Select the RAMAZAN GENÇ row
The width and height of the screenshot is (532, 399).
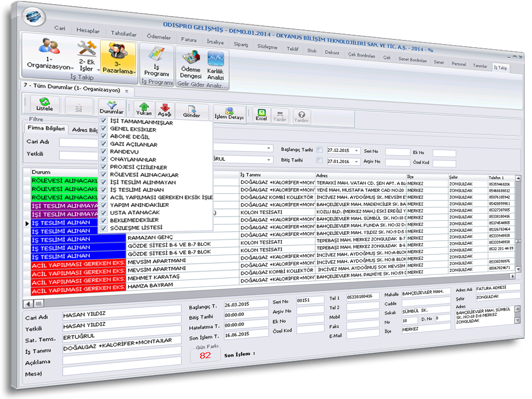point(183,236)
